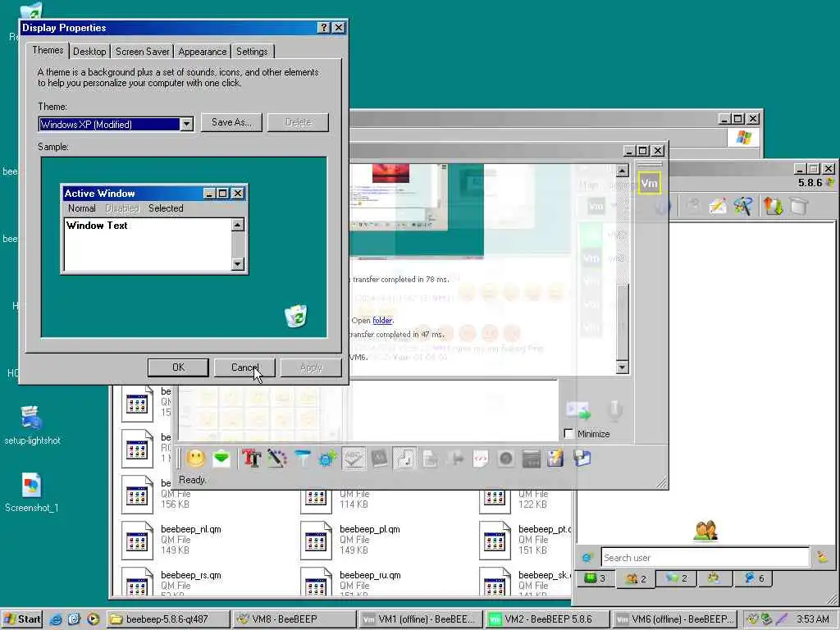The image size is (840, 630).
Task: Click the blue filter funnel icon
Action: [302, 458]
